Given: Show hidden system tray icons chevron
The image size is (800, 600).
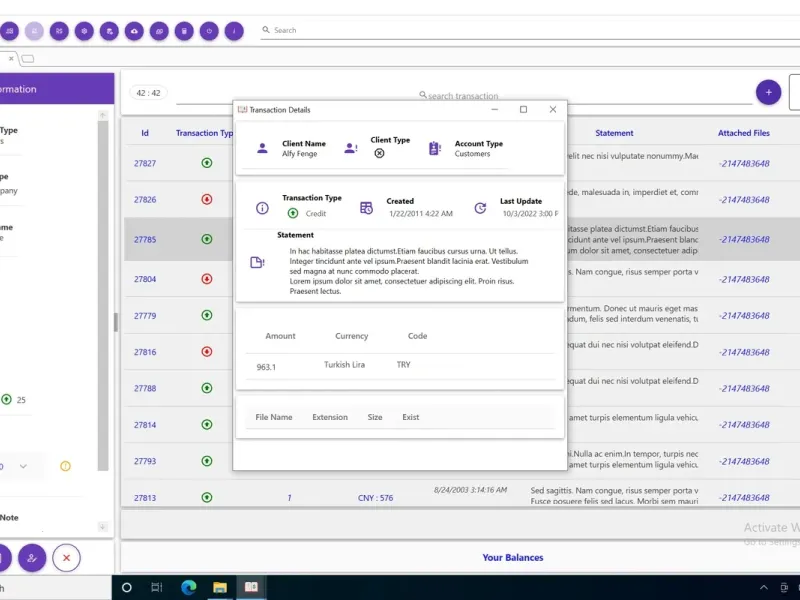Looking at the screenshot, I should tap(764, 588).
